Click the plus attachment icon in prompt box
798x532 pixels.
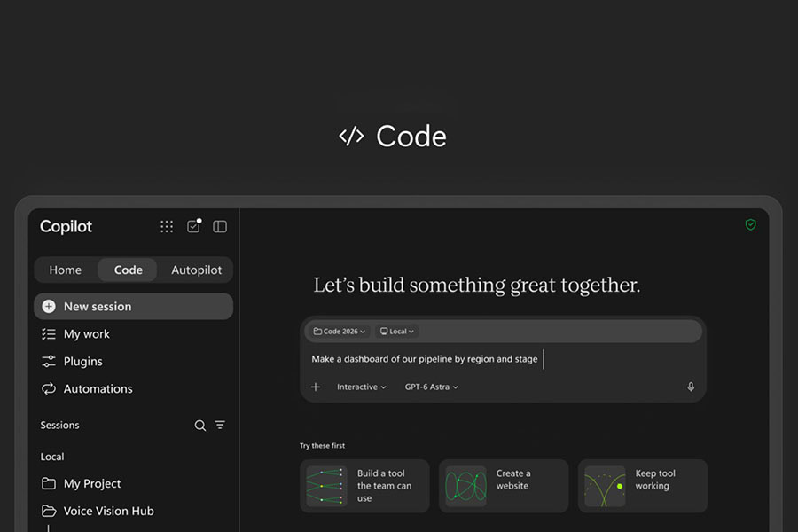click(x=316, y=387)
